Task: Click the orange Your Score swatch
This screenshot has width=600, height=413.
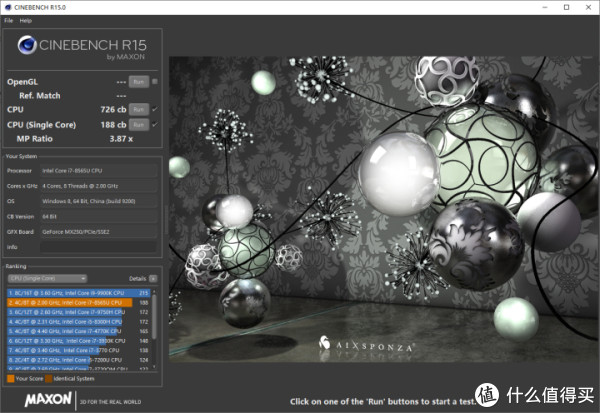Action: coord(11,379)
